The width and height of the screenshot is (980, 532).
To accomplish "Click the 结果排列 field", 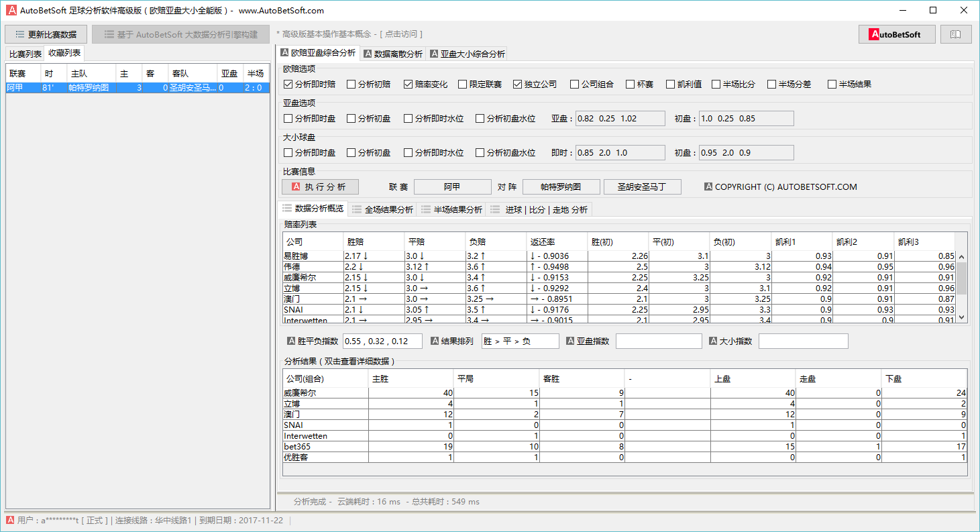I will pyautogui.click(x=520, y=341).
